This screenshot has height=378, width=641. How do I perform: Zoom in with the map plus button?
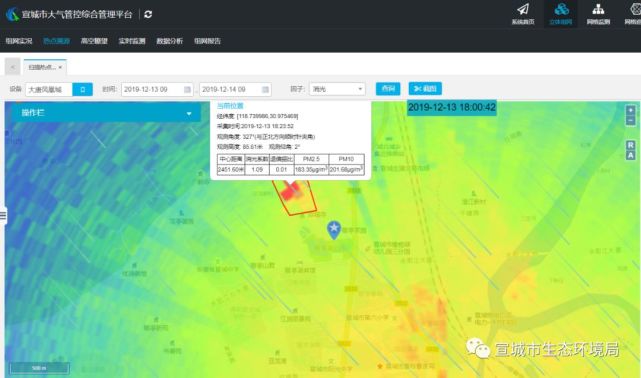[630, 110]
